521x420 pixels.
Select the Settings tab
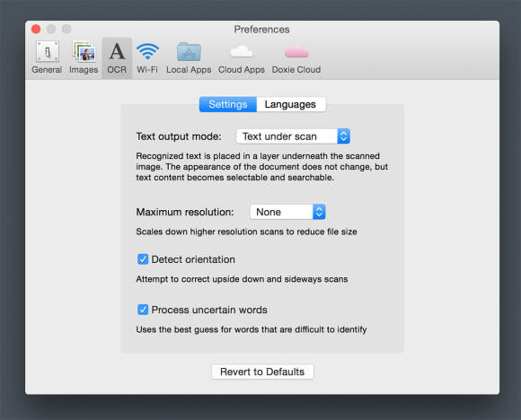pyautogui.click(x=228, y=104)
